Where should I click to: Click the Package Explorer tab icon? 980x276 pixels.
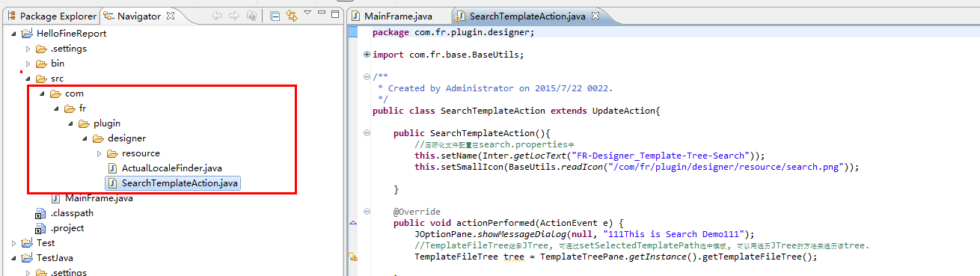[11, 16]
